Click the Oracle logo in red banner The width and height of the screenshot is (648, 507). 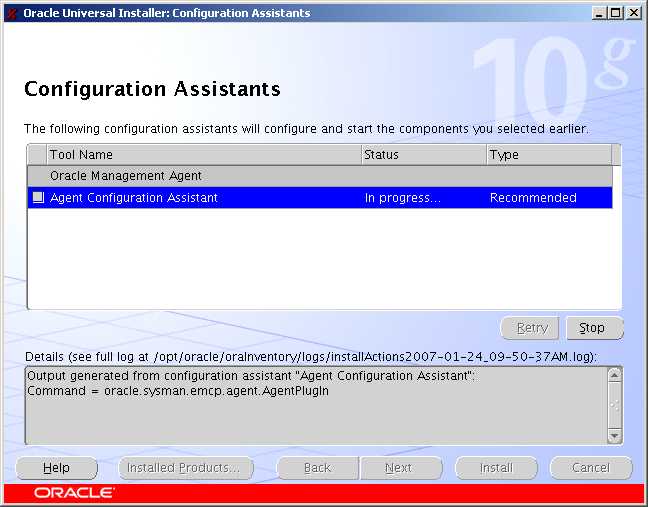pos(74,493)
